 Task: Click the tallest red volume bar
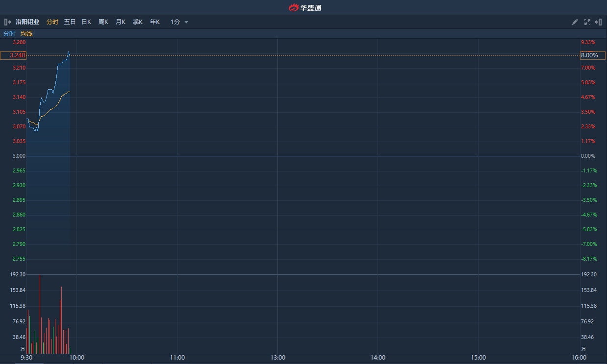40,314
